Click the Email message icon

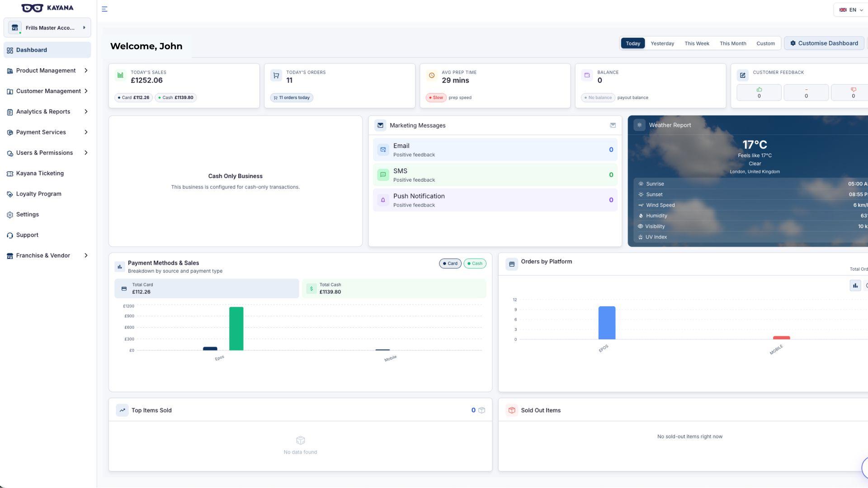coord(383,150)
